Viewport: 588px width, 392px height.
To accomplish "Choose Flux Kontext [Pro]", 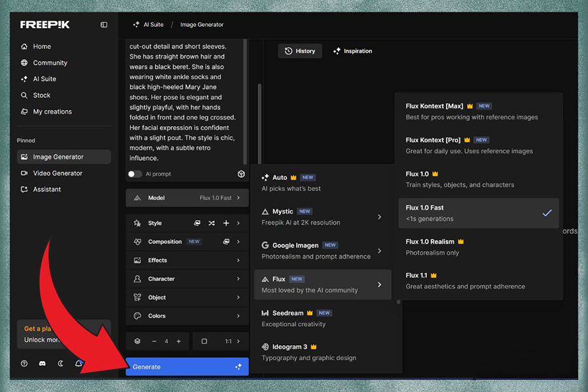I will (x=478, y=145).
